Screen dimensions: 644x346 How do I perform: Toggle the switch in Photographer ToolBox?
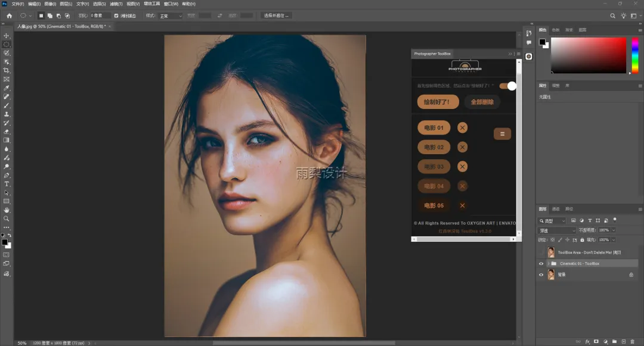[507, 86]
